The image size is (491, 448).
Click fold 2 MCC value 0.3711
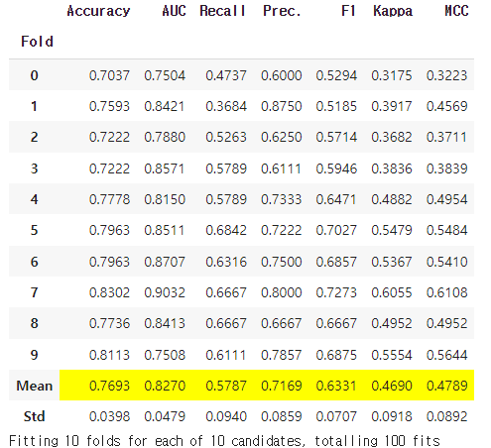[446, 137]
